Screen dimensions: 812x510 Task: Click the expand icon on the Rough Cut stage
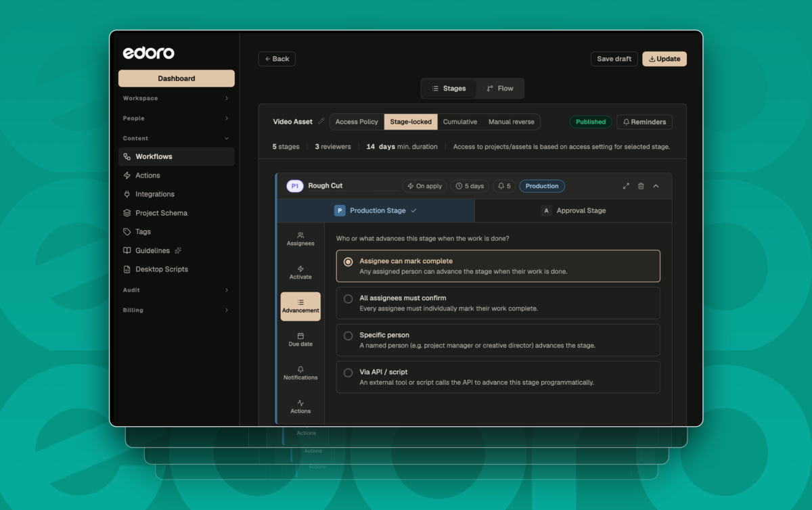[625, 186]
